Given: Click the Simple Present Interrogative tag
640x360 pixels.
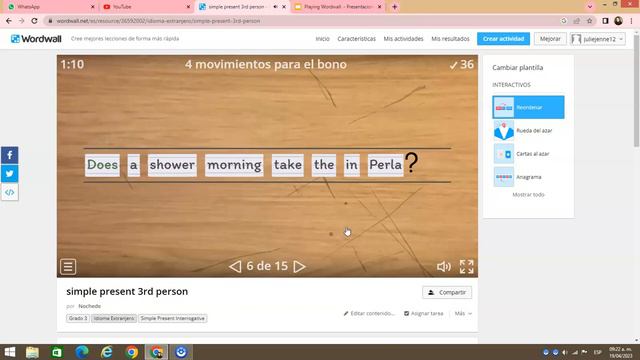Looking at the screenshot, I should [172, 318].
